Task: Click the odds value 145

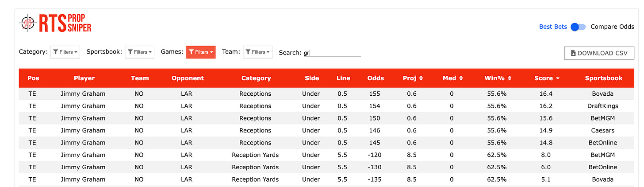Action: pyautogui.click(x=374, y=143)
